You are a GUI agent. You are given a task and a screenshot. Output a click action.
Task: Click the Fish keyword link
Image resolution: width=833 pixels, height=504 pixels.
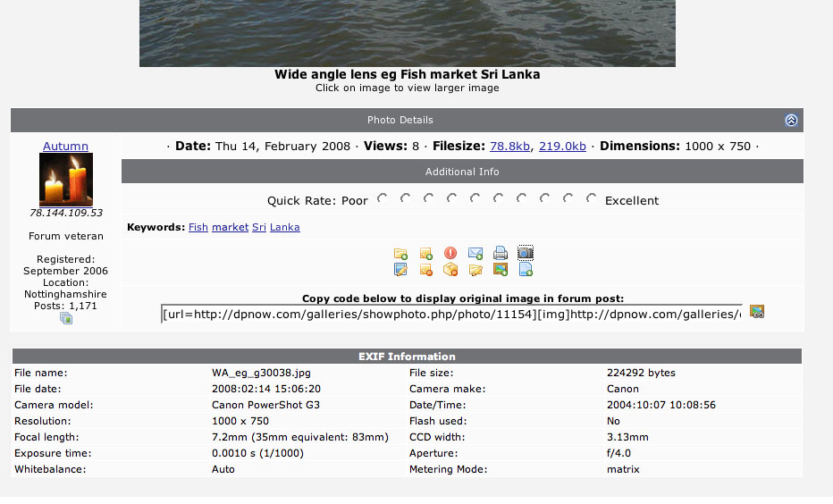click(198, 227)
